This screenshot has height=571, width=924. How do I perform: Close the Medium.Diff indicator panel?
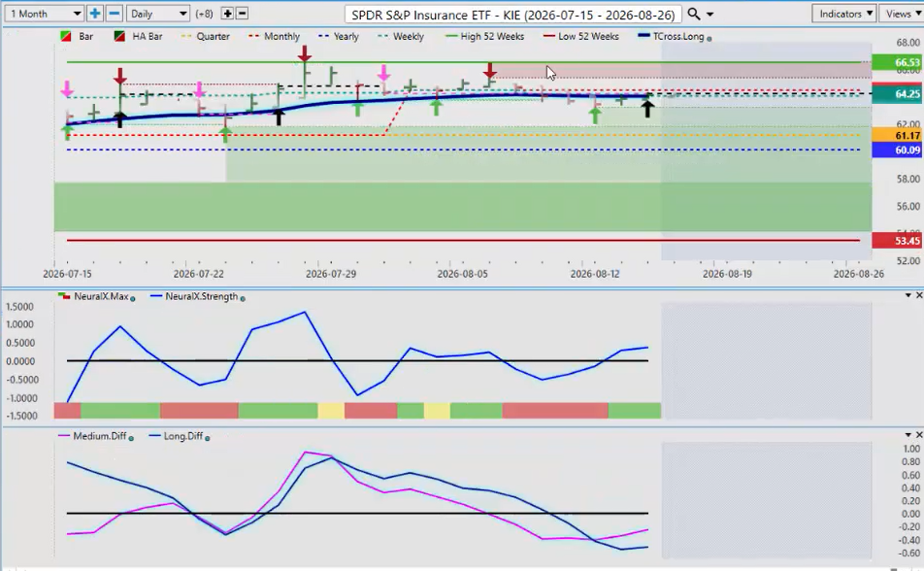coord(919,435)
